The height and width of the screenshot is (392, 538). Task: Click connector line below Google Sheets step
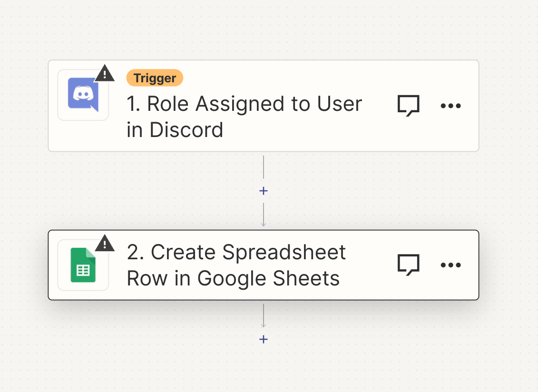tap(264, 315)
